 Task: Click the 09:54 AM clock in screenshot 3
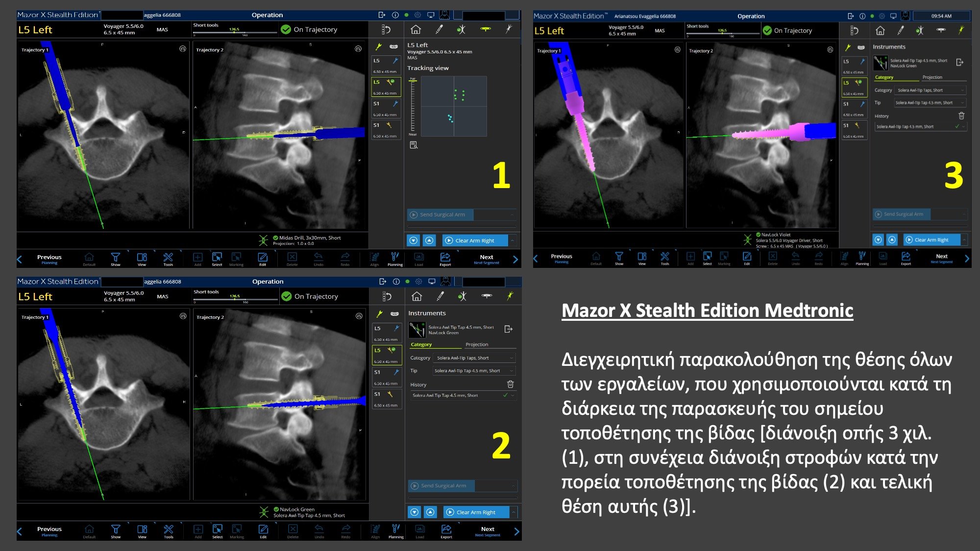941,16
